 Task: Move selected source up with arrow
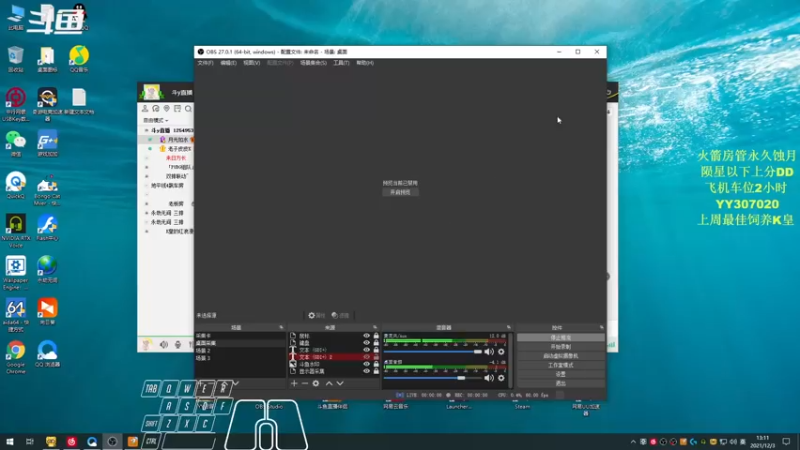click(x=329, y=383)
